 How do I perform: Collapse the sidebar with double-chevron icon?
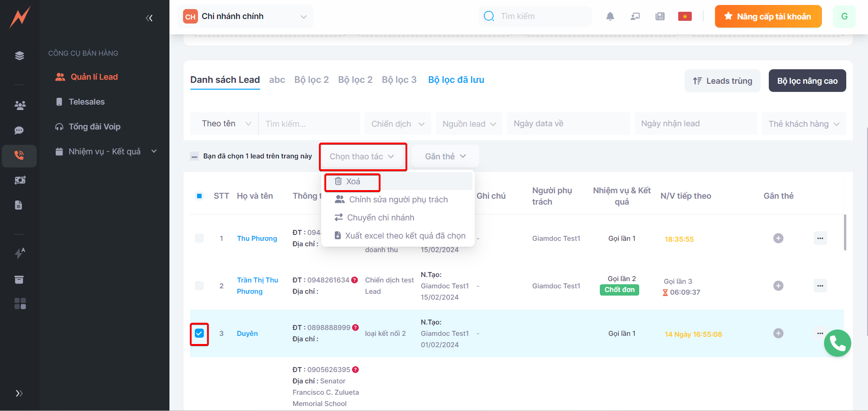[149, 18]
